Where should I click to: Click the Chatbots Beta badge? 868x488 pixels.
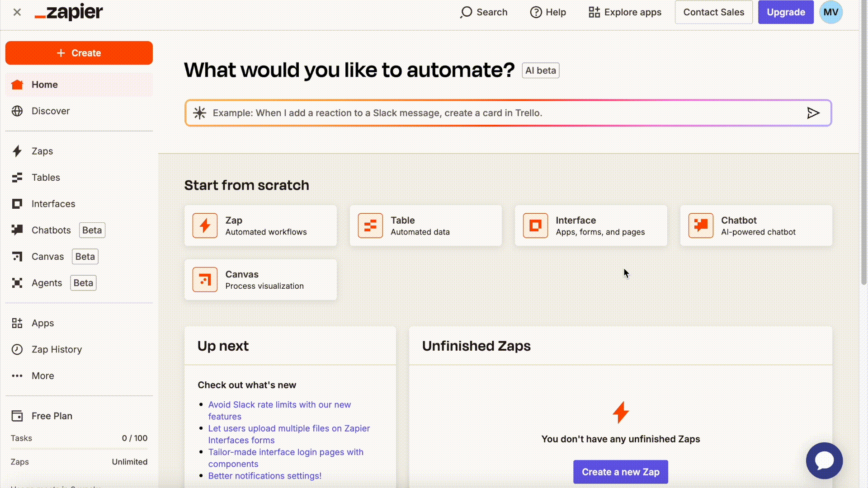click(92, 230)
